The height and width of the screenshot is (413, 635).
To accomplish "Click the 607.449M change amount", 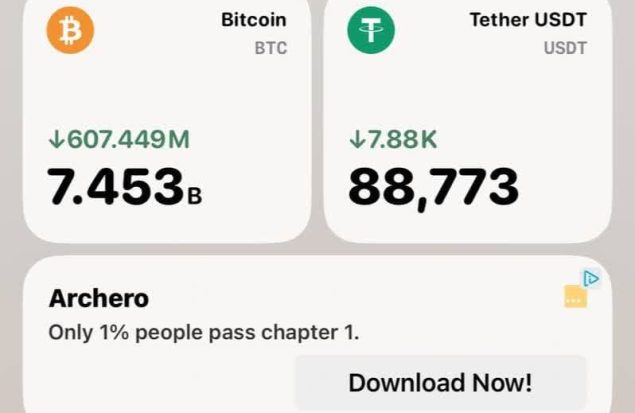I will click(128, 139).
